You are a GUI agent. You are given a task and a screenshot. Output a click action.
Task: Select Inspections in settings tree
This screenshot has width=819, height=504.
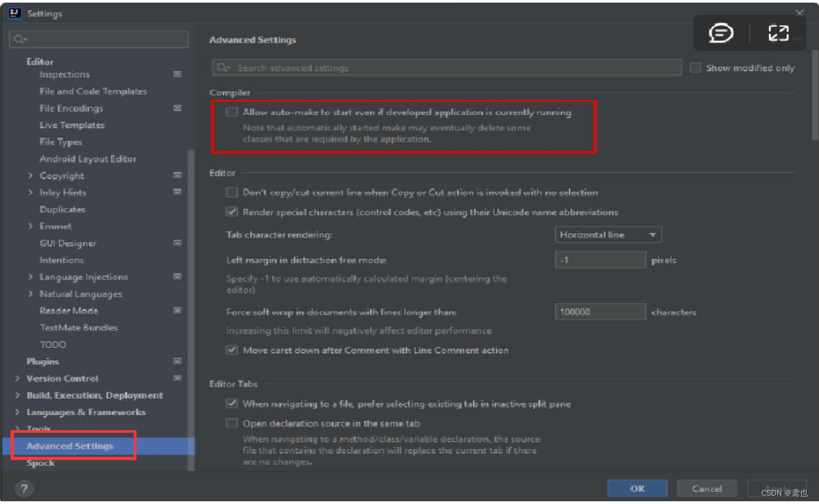[x=64, y=74]
